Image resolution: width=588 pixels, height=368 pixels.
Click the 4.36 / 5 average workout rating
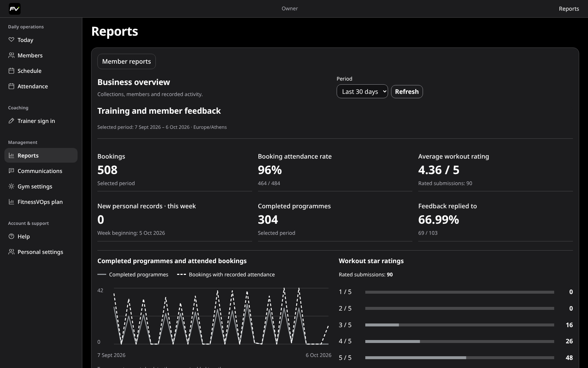coord(439,170)
